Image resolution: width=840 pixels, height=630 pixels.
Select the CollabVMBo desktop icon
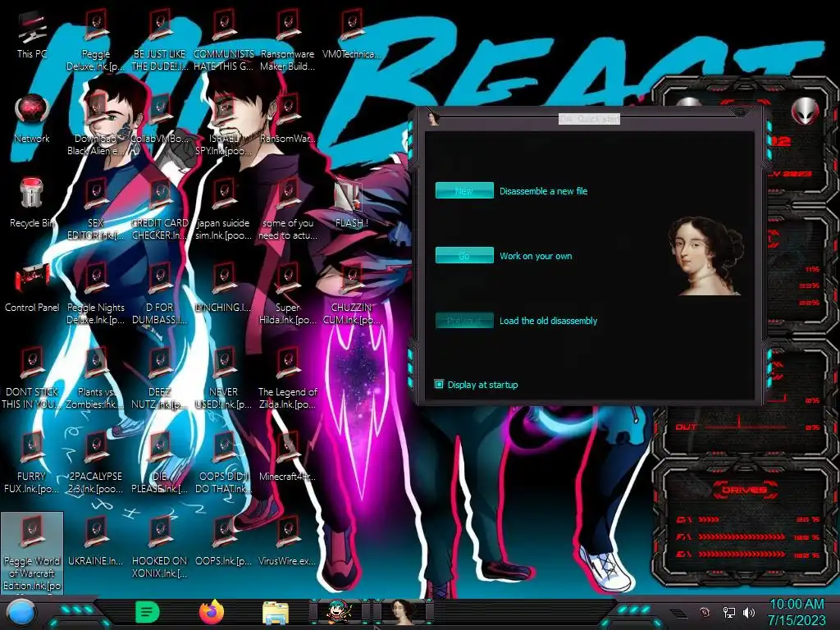(x=160, y=119)
